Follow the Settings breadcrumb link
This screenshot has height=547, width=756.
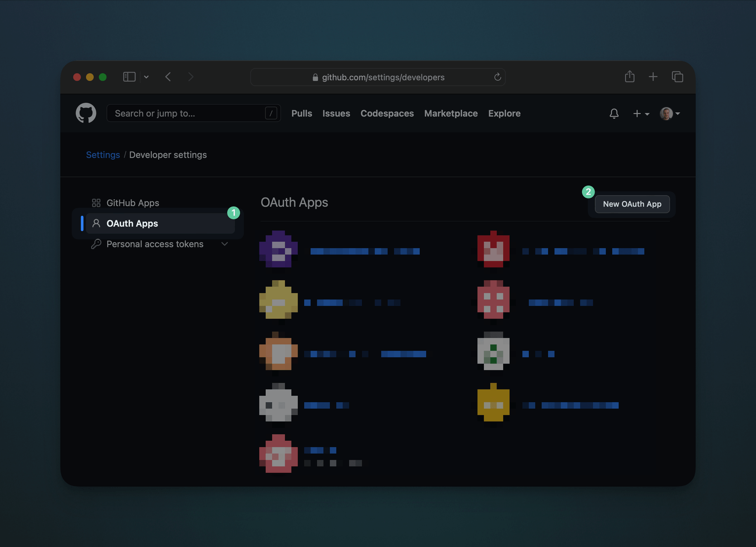[x=103, y=155]
